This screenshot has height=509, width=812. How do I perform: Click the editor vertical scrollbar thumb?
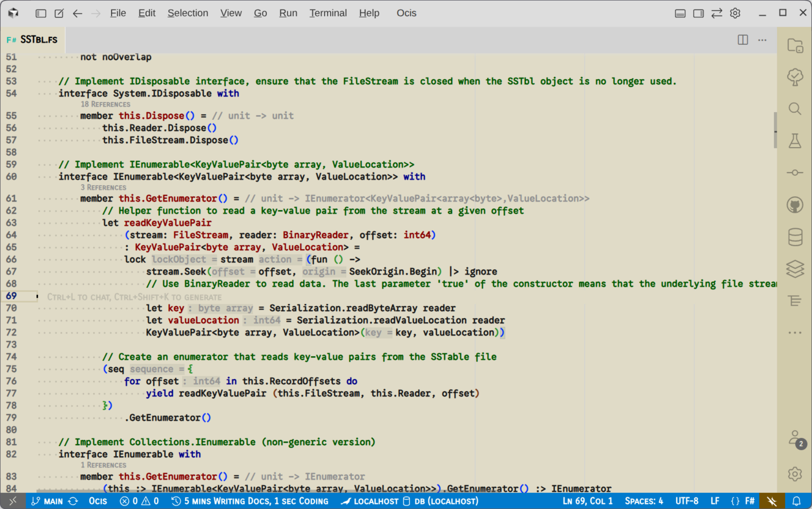coord(775,130)
